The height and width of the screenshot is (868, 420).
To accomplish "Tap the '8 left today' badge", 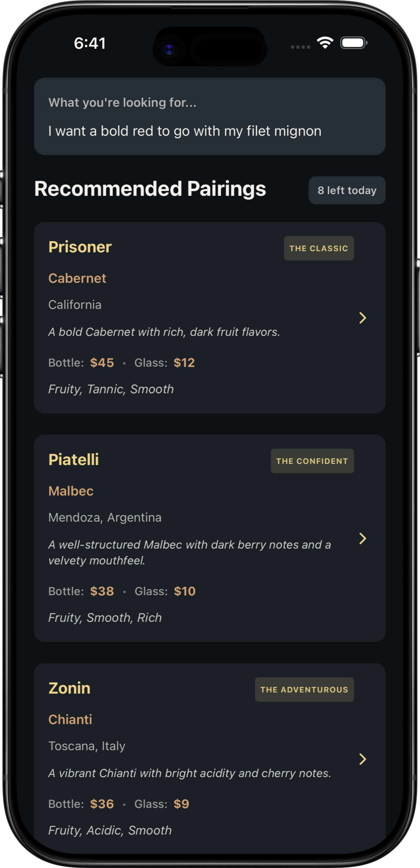I will [347, 190].
